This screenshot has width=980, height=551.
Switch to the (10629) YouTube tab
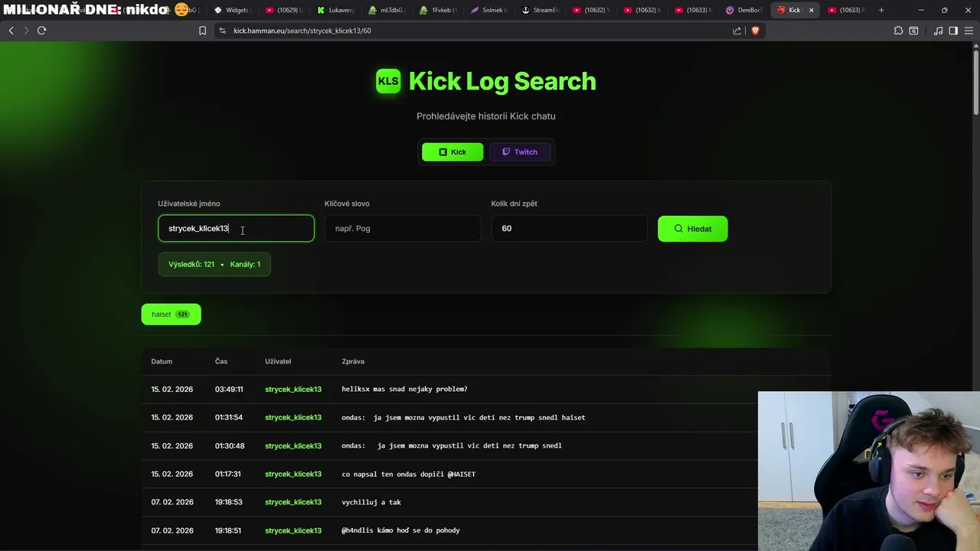[x=283, y=10]
